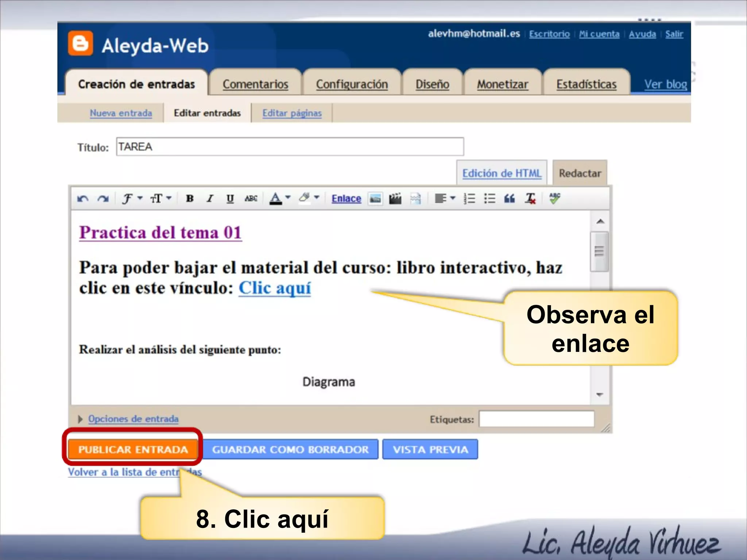Open the text color picker
Image resolution: width=747 pixels, height=560 pixels.
(280, 199)
